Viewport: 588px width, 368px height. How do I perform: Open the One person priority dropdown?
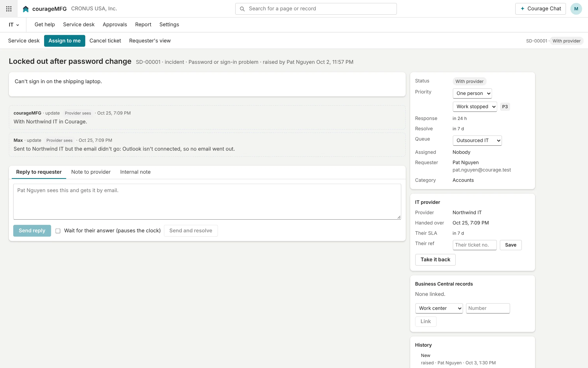pyautogui.click(x=472, y=93)
